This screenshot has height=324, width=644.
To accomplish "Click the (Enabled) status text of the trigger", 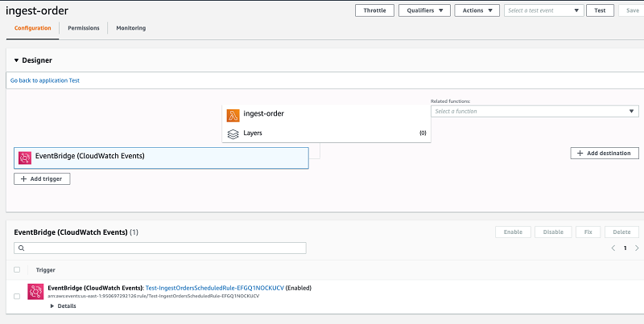I will coord(299,288).
